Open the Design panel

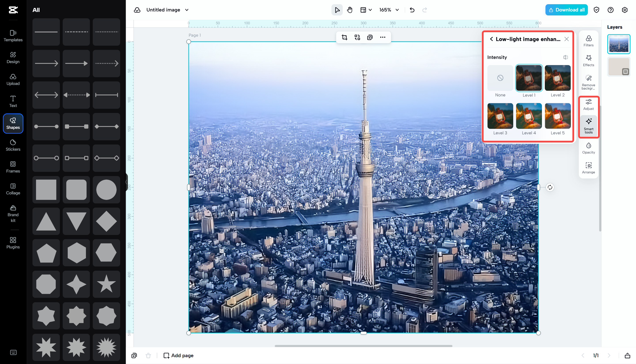[13, 58]
